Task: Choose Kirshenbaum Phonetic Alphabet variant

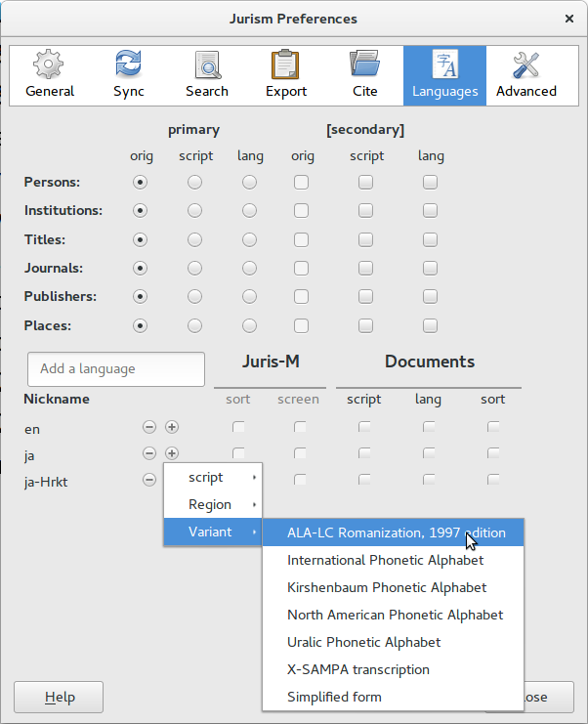Action: [394, 587]
